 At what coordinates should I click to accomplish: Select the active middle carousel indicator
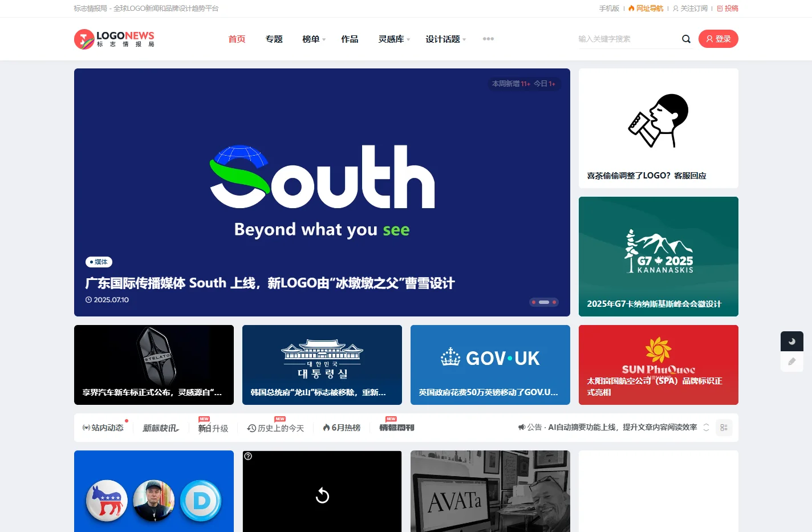[544, 302]
